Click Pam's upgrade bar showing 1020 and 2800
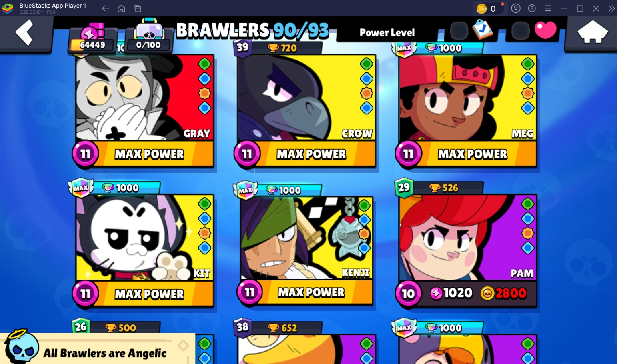Screen dimensions: 617x364 [x=467, y=293]
